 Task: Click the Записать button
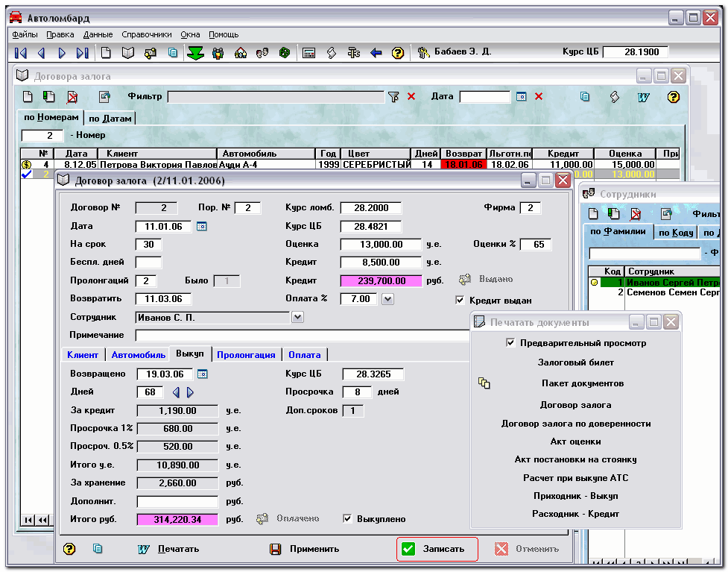[437, 549]
